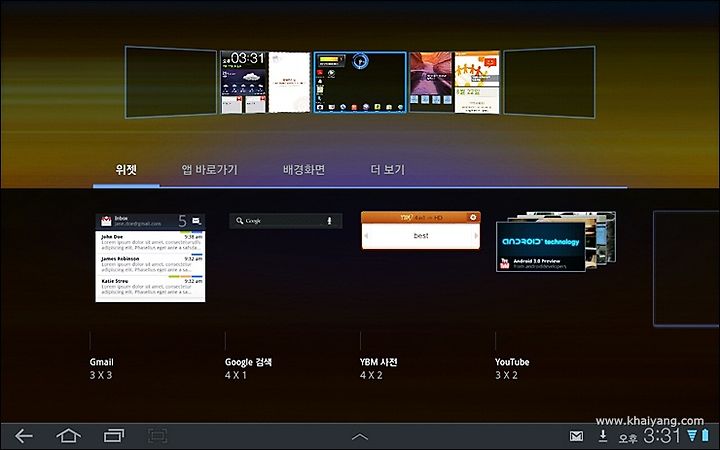Click the YBM 사전 label
Viewport: 720px width, 450px height.
(x=379, y=362)
